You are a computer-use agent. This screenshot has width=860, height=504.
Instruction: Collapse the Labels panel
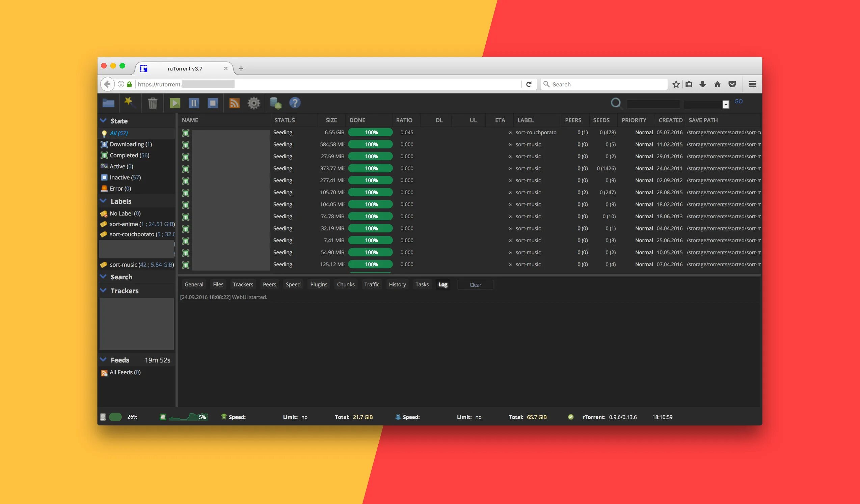103,201
